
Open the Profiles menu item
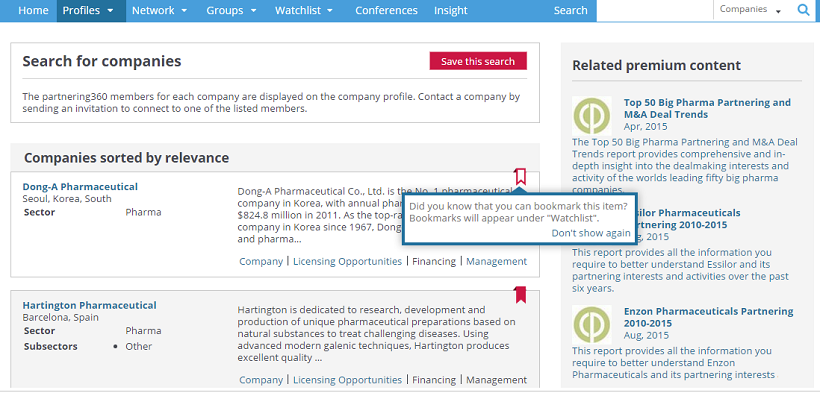[x=81, y=10]
